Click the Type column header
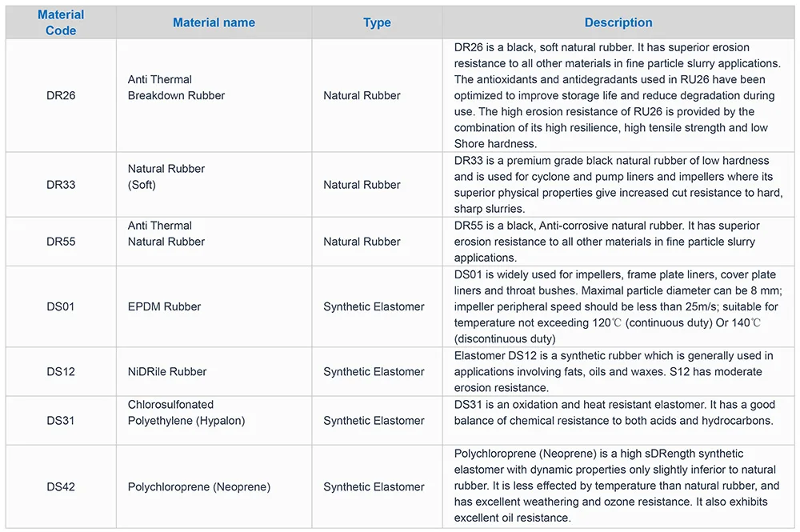The image size is (800, 532). coord(377,22)
